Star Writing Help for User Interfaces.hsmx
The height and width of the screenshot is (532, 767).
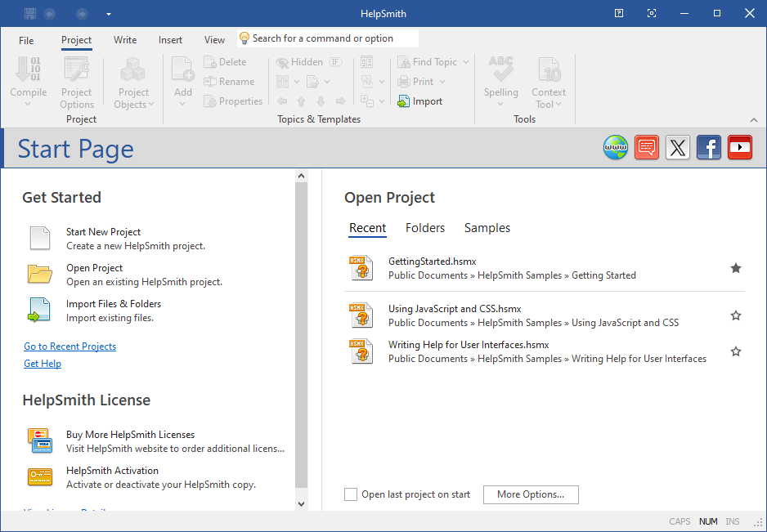click(x=736, y=351)
